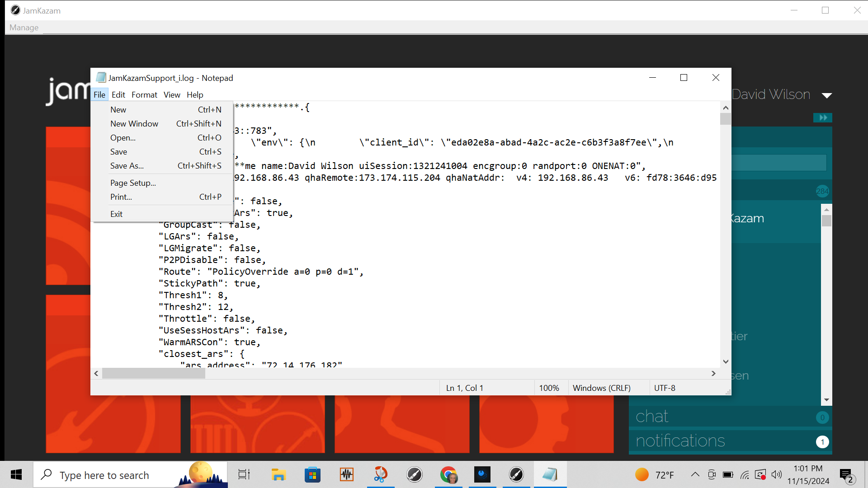This screenshot has height=488, width=868.
Task: Click the chat count badge
Action: 822,418
